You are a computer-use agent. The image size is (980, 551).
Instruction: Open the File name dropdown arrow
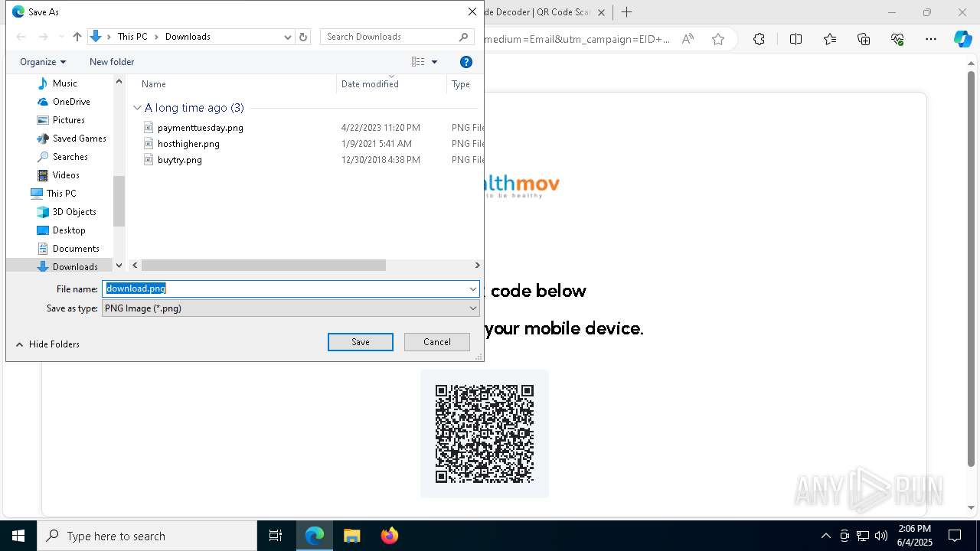[x=473, y=289]
